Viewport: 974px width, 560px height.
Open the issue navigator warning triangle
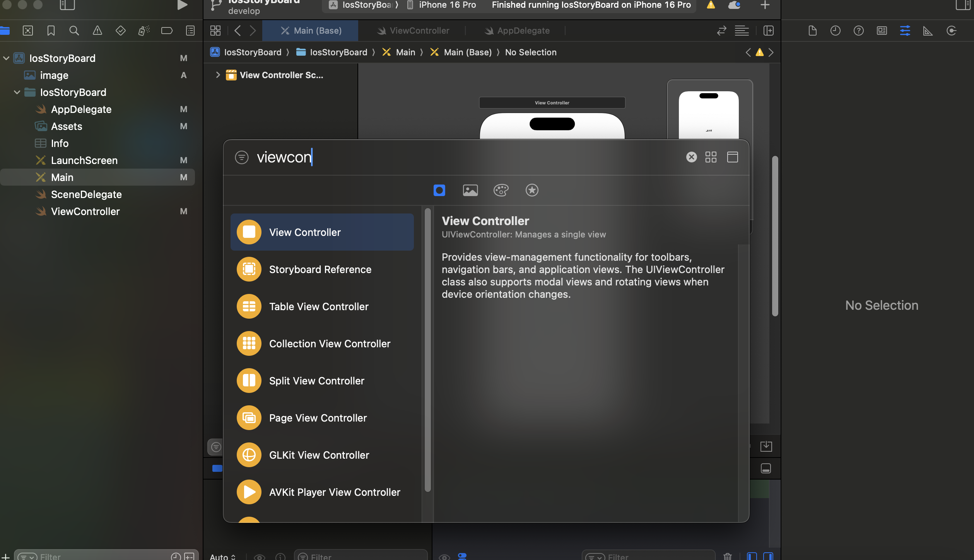[x=97, y=31]
